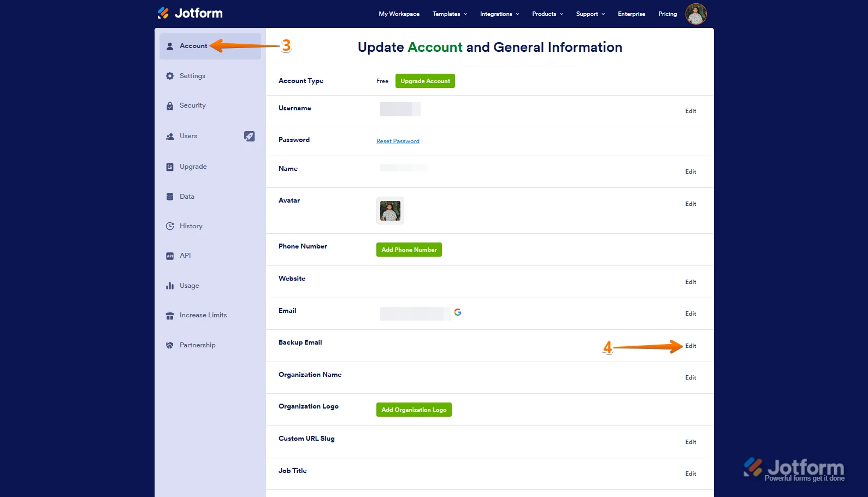
Task: Edit the Website row
Action: click(690, 282)
